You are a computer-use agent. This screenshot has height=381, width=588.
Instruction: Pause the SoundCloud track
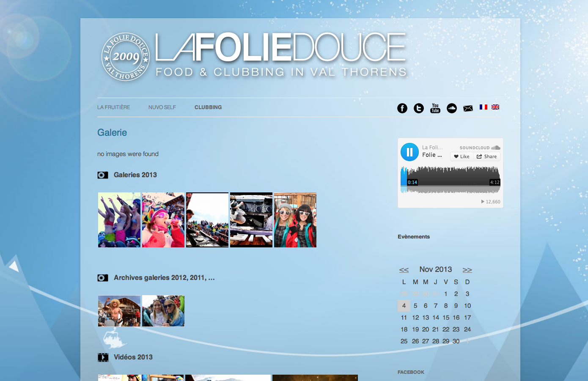(409, 152)
